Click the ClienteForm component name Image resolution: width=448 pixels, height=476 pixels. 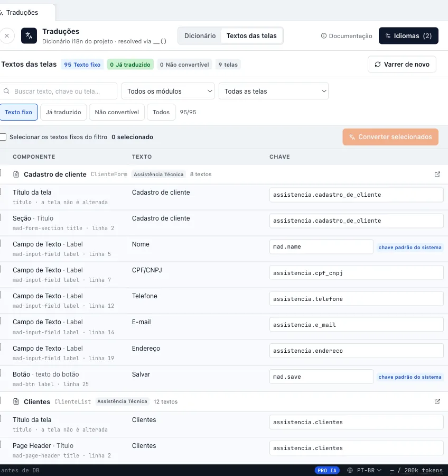[x=109, y=174]
